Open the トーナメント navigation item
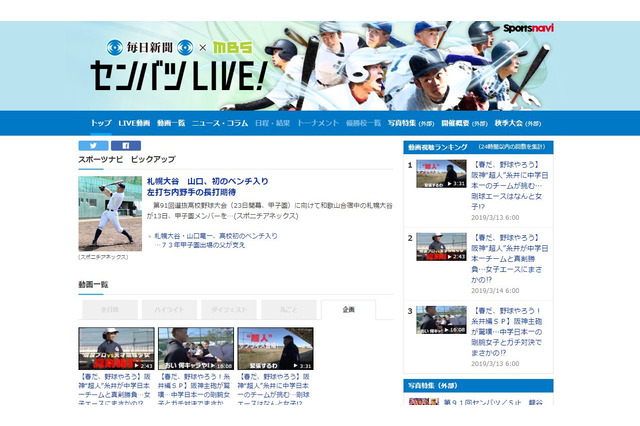The width and height of the screenshot is (640, 426). click(x=318, y=123)
